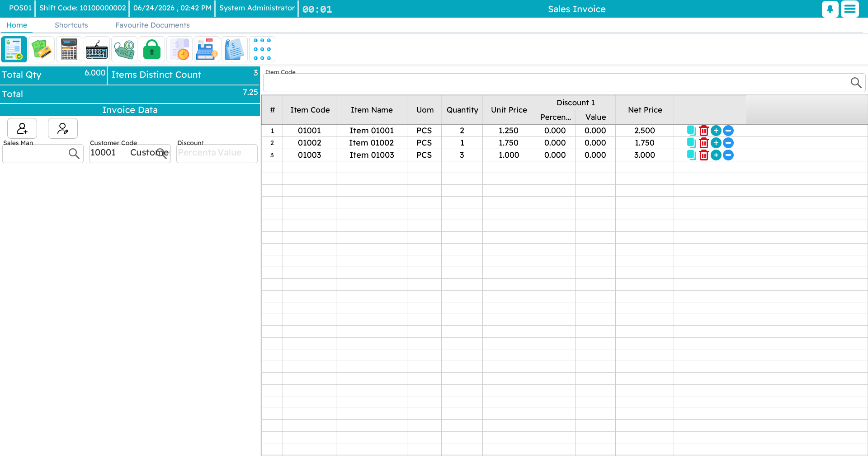Viewport: 868px width, 456px height.
Task: Switch to the Shortcuts tab
Action: 71,25
